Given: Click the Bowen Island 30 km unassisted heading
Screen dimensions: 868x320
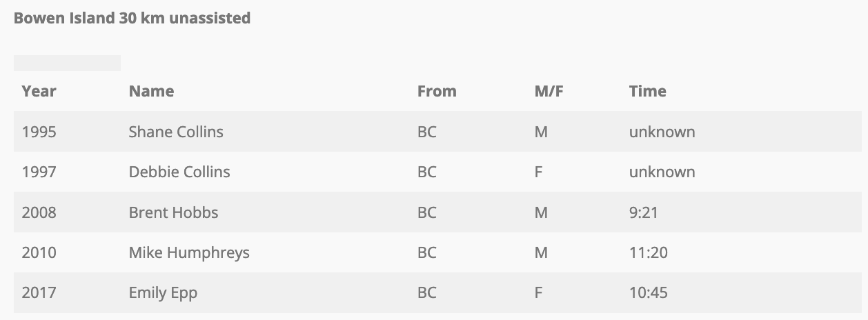Looking at the screenshot, I should click(132, 19).
